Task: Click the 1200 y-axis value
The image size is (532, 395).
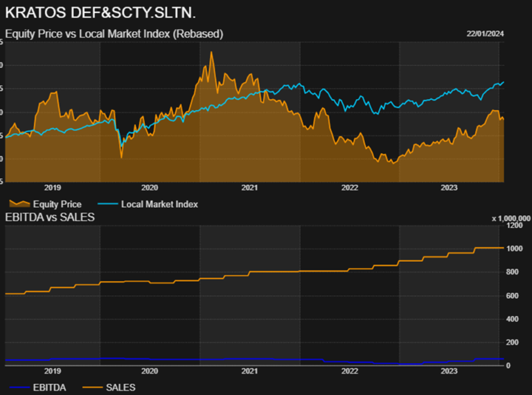Action: [515, 225]
